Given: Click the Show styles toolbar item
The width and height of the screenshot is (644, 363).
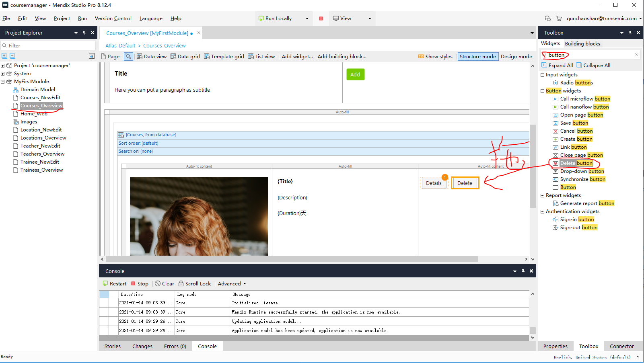Looking at the screenshot, I should click(435, 57).
